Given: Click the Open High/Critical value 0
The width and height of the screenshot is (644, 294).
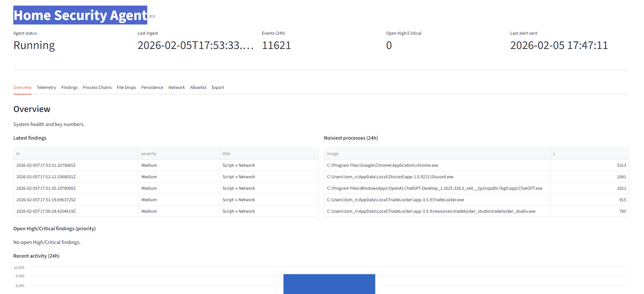Looking at the screenshot, I should [x=389, y=45].
